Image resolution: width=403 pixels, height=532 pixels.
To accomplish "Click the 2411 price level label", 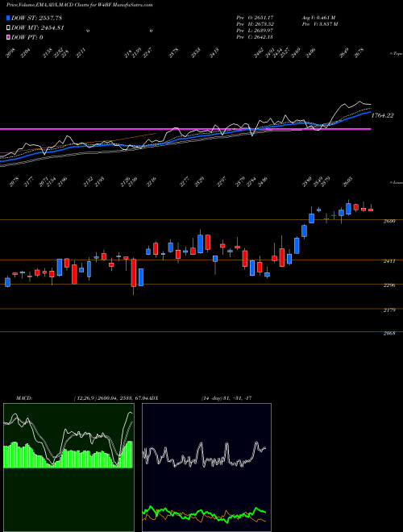I will [389, 261].
